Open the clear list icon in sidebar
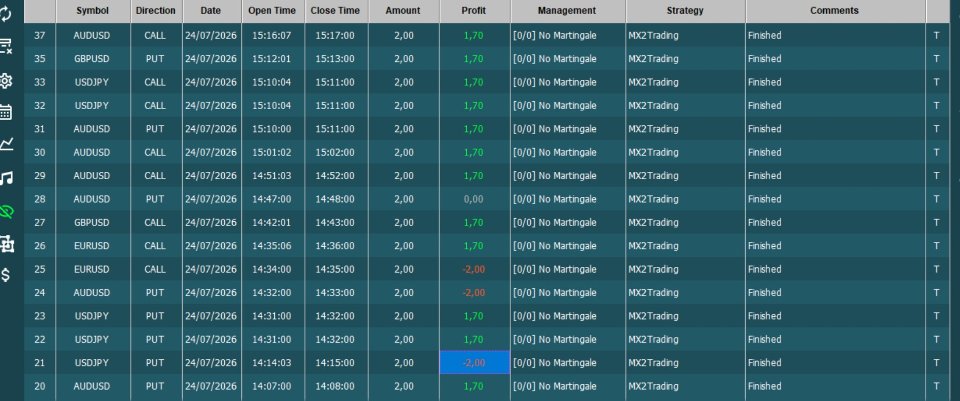 pyautogui.click(x=6, y=46)
